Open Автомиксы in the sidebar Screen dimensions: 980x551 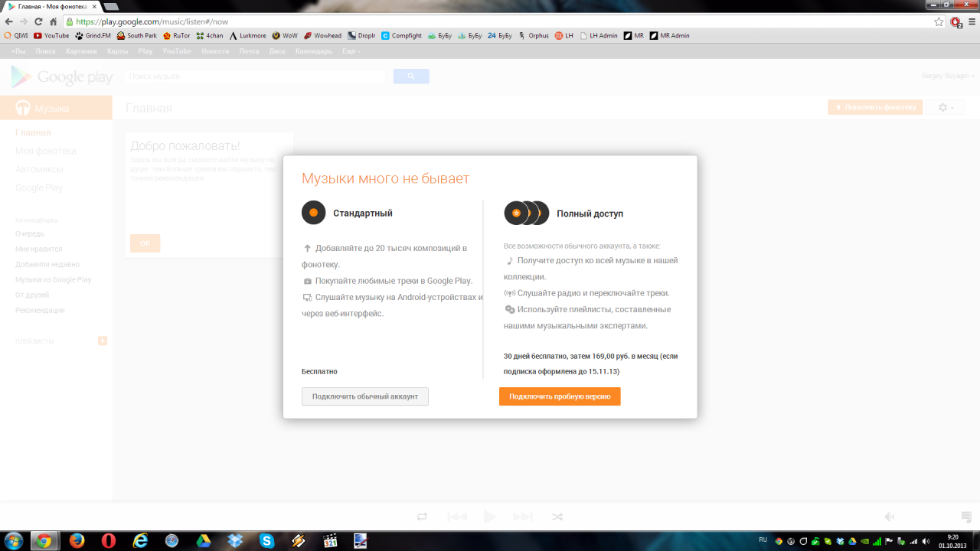pos(39,169)
